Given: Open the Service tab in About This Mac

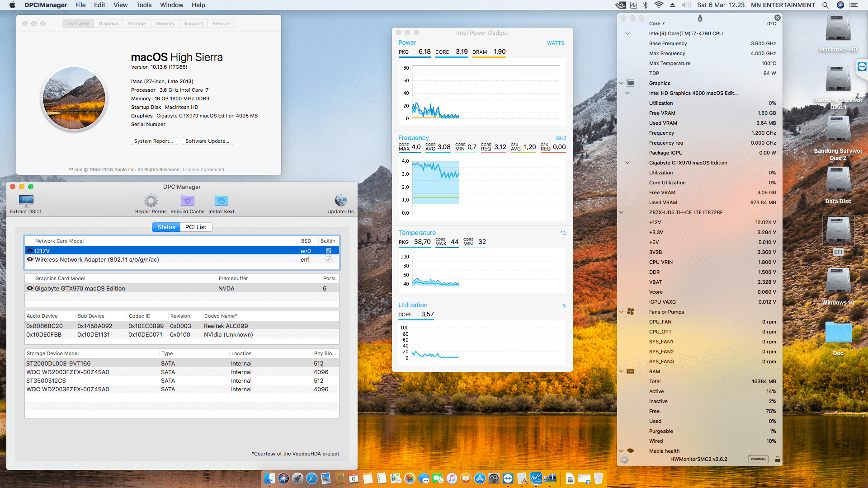Looking at the screenshot, I should [x=221, y=23].
